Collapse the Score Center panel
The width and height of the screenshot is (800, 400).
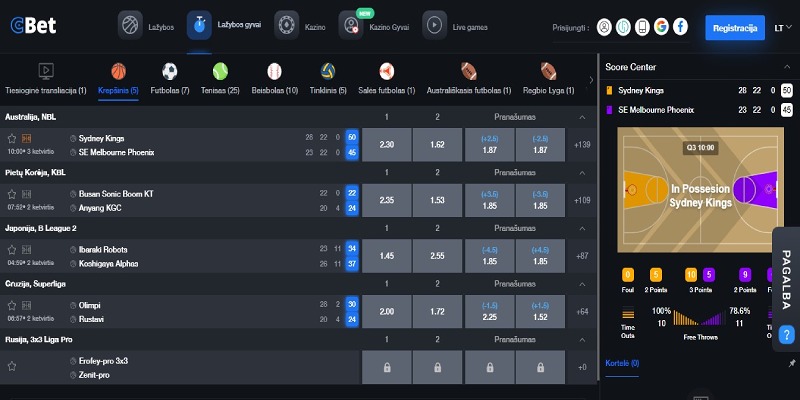click(x=785, y=66)
